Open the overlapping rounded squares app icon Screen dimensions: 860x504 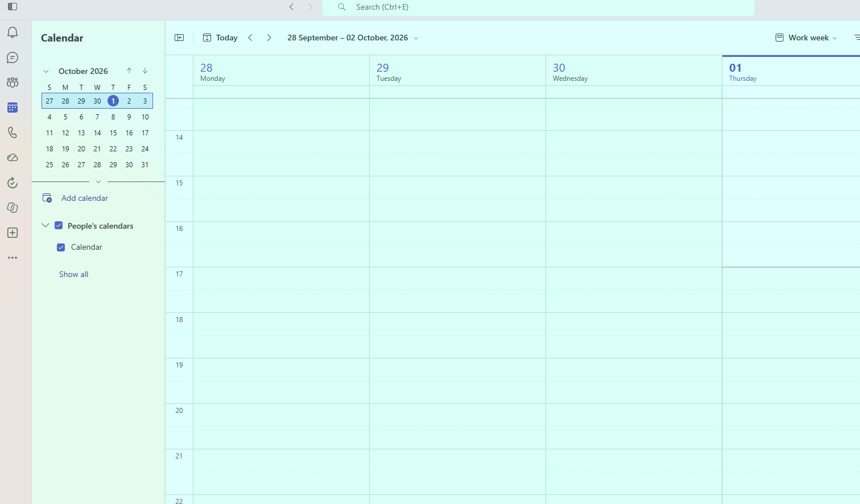click(13, 208)
